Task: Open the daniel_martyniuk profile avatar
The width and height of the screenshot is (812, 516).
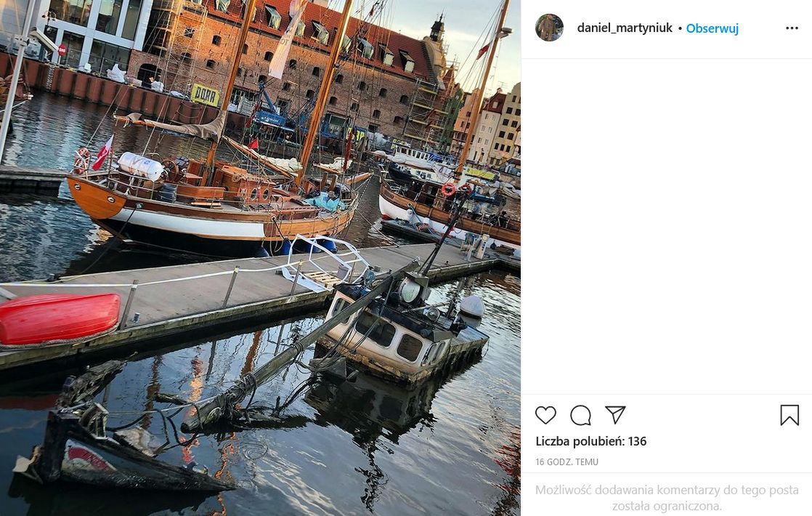Action: (549, 28)
